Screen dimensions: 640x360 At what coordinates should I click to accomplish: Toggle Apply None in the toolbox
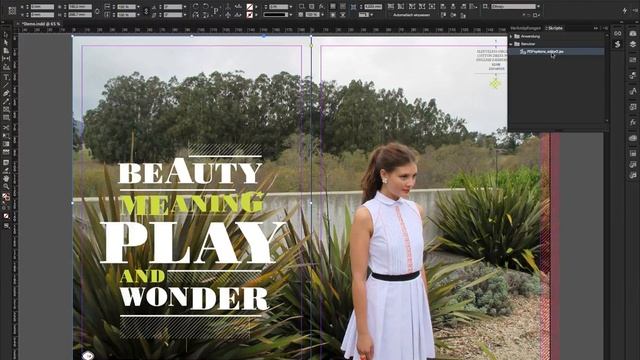pyautogui.click(x=6, y=216)
